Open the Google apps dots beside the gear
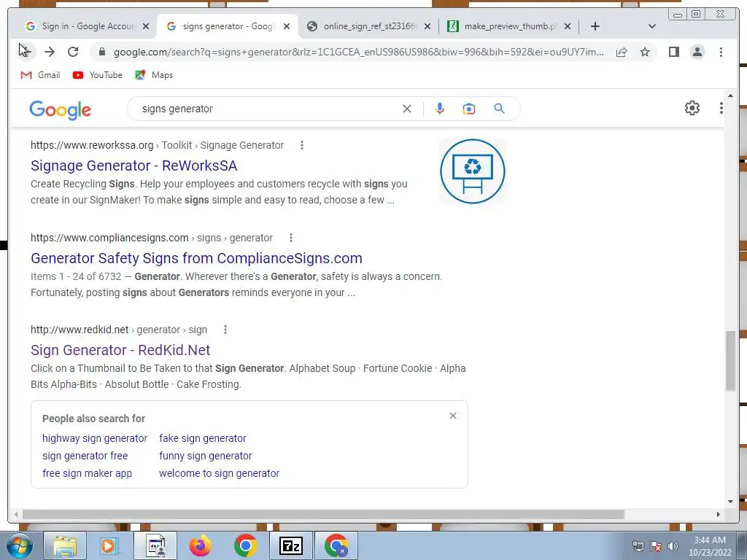Screen dimensions: 747x560 tap(721, 108)
